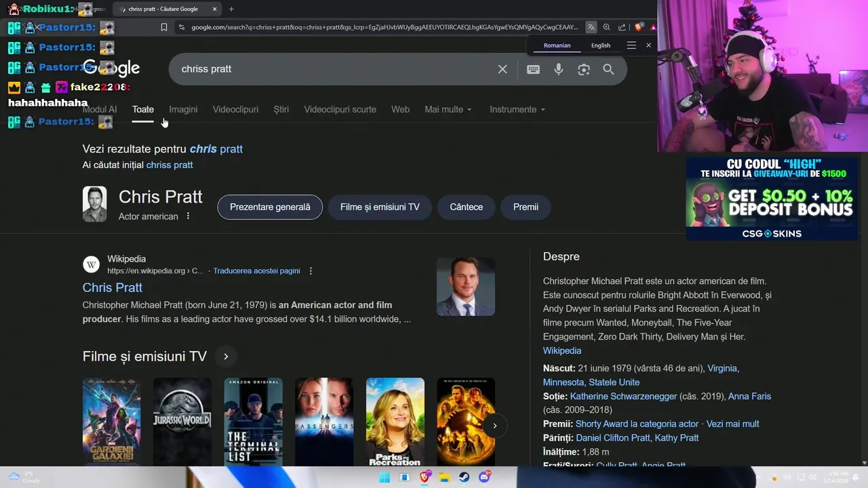The image size is (868, 488).
Task: Open the translate icon in address bar
Action: point(591,27)
